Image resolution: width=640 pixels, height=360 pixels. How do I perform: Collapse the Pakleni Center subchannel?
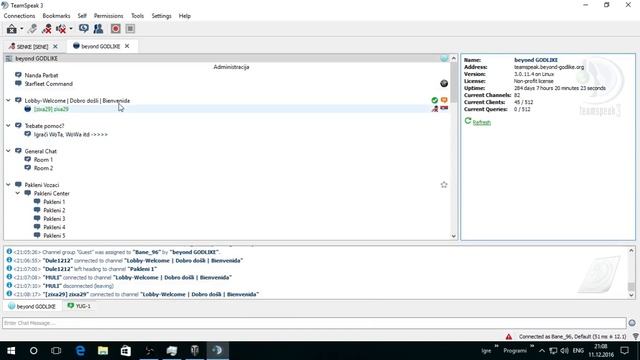[18, 193]
